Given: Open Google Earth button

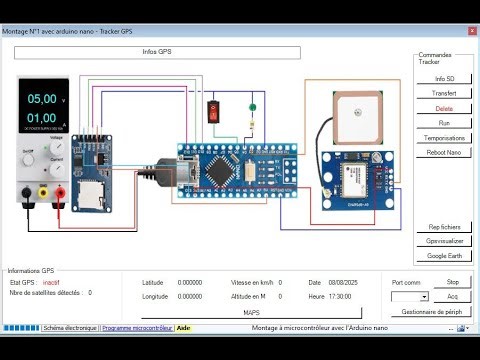Looking at the screenshot, I should click(x=444, y=256).
